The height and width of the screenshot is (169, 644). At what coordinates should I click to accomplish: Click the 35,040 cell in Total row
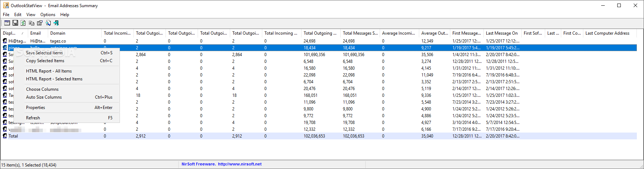pos(427,136)
